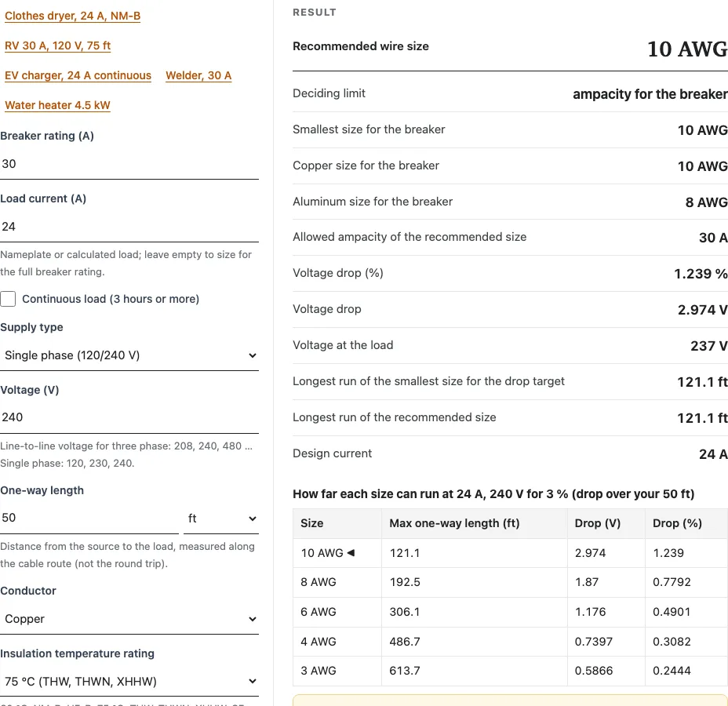
Task: Select the 237 V voltage at load value
Action: (709, 346)
